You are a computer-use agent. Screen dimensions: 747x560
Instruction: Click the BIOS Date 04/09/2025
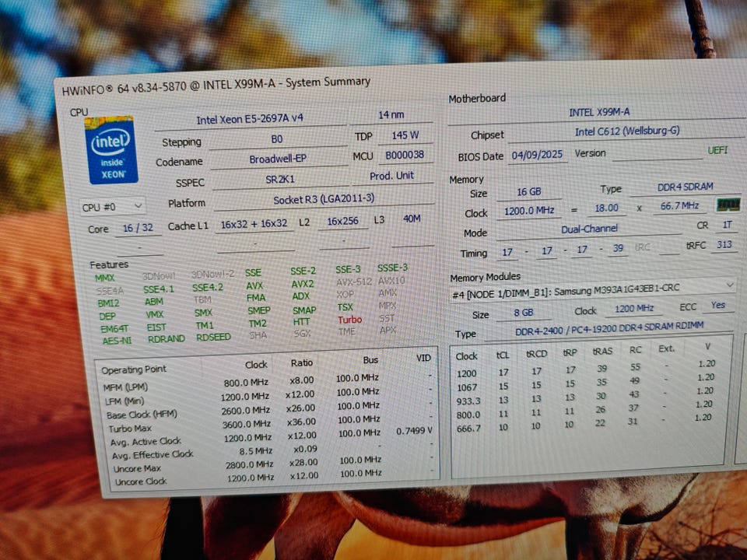[538, 156]
